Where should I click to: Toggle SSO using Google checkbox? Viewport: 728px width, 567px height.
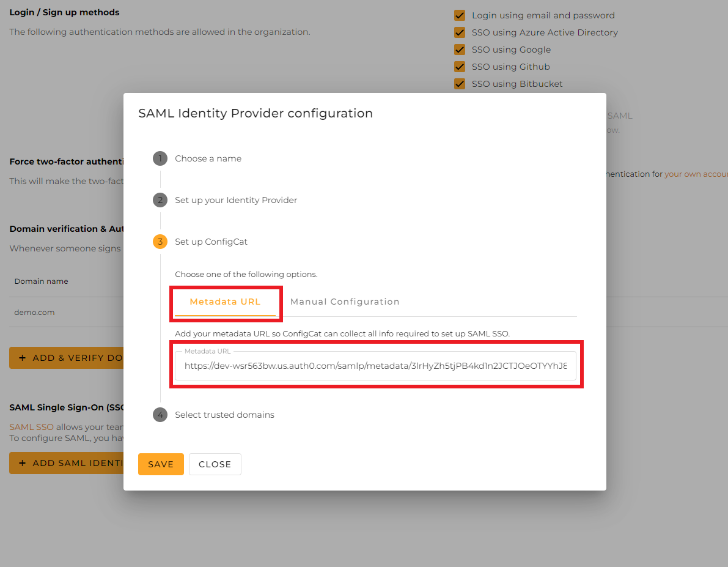460,50
